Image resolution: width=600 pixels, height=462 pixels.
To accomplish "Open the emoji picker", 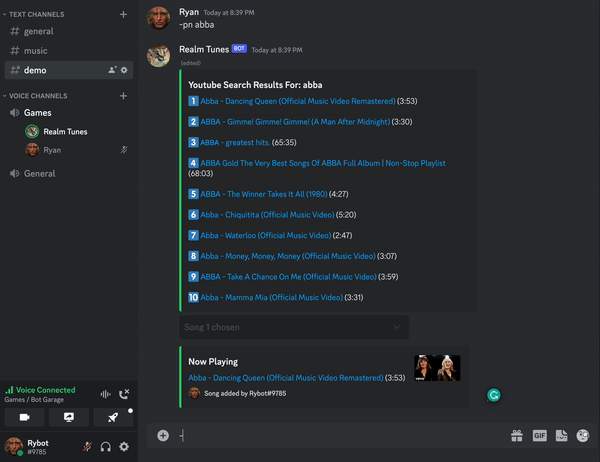I will tap(583, 435).
